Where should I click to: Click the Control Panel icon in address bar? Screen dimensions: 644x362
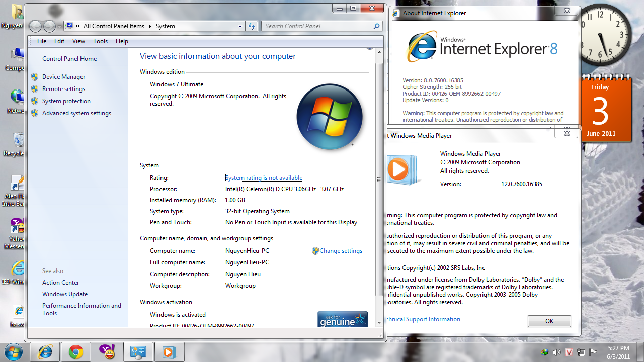tap(69, 26)
